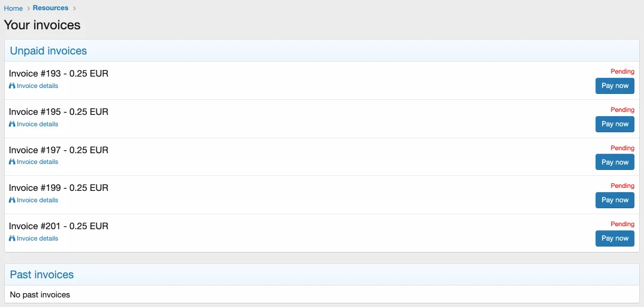Open Resources breadcrumb link
Image resolution: width=644 pixels, height=307 pixels.
click(x=50, y=8)
